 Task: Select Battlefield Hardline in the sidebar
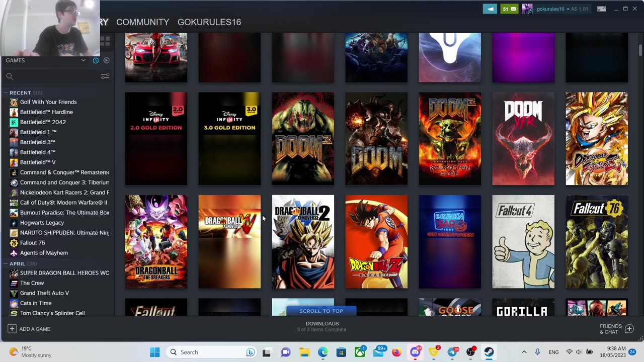pos(46,112)
